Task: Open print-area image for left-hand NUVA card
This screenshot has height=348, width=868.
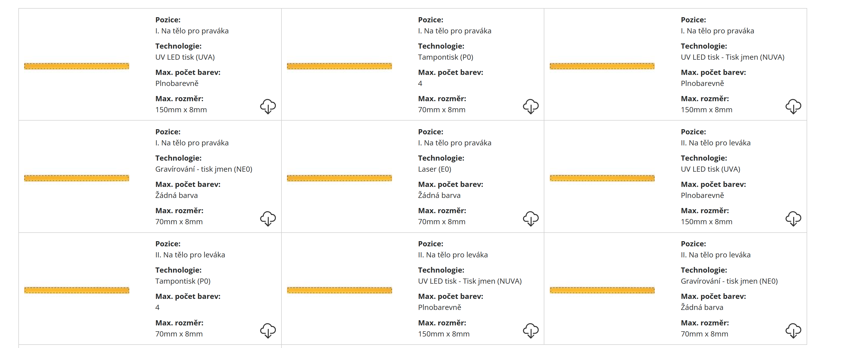Action: coord(339,290)
